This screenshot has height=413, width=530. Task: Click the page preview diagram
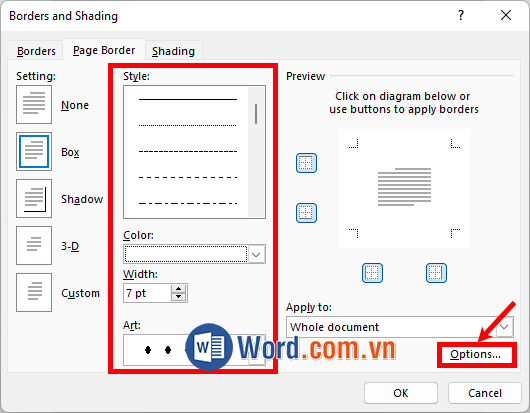click(404, 189)
